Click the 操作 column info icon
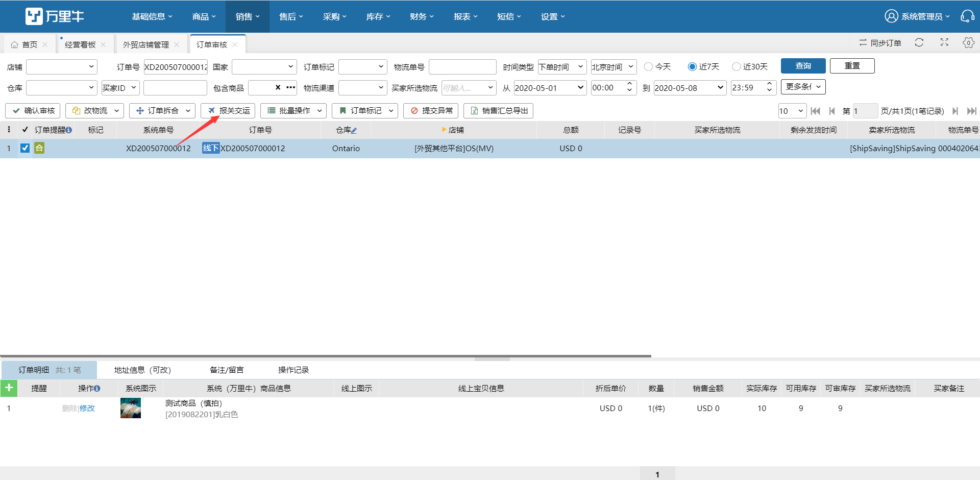 pos(97,389)
